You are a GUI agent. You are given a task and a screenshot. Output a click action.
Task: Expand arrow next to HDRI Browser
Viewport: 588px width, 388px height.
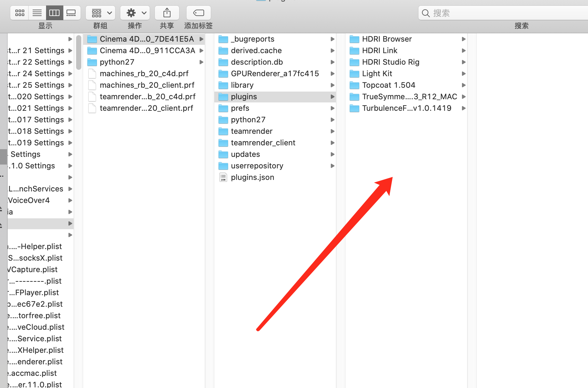click(464, 39)
